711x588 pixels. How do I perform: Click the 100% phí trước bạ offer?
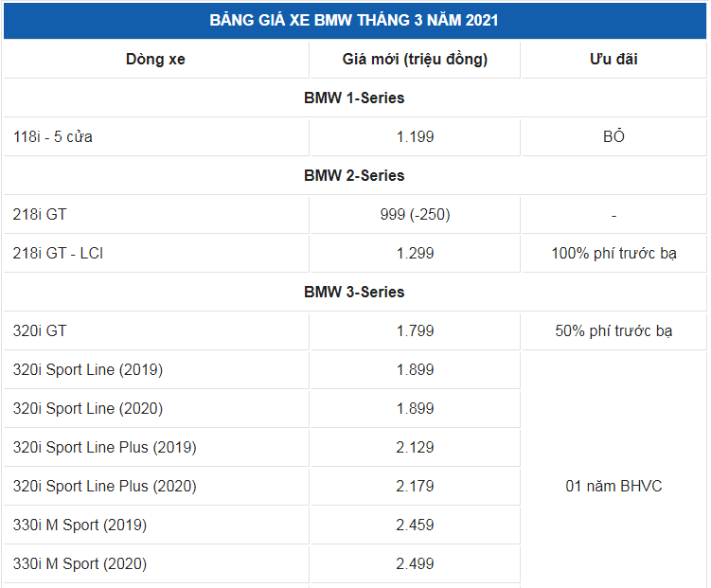[x=614, y=254]
